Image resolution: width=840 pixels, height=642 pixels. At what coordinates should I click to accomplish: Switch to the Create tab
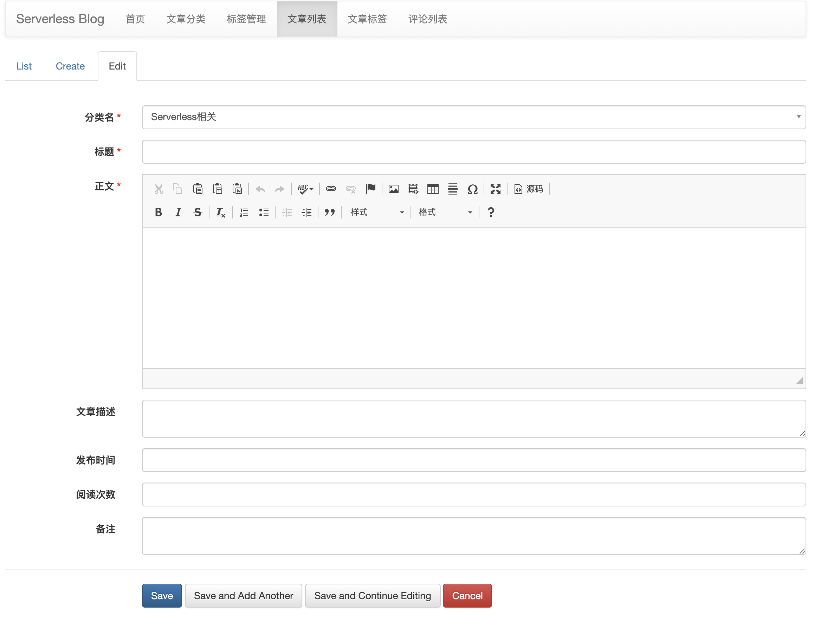[x=70, y=66]
